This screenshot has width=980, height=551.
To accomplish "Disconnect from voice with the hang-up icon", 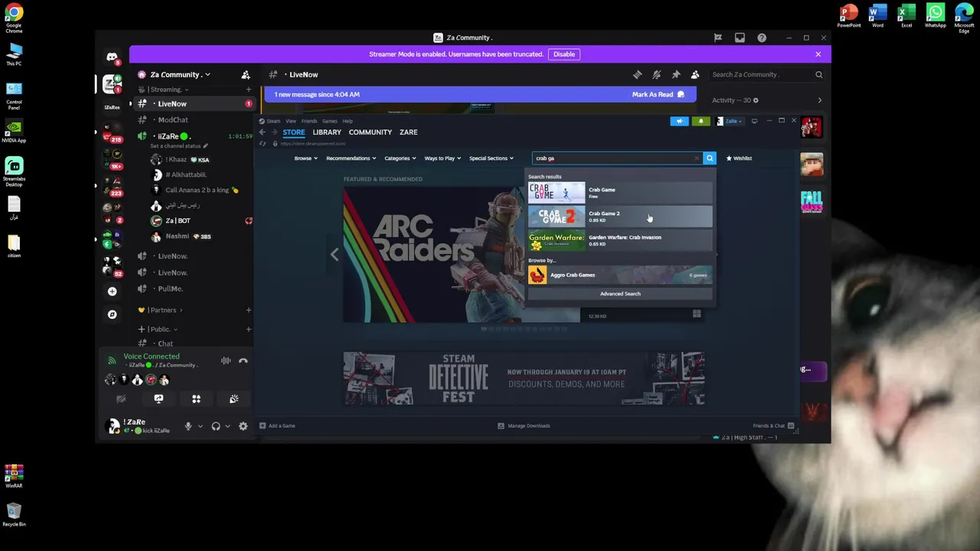I will (243, 360).
